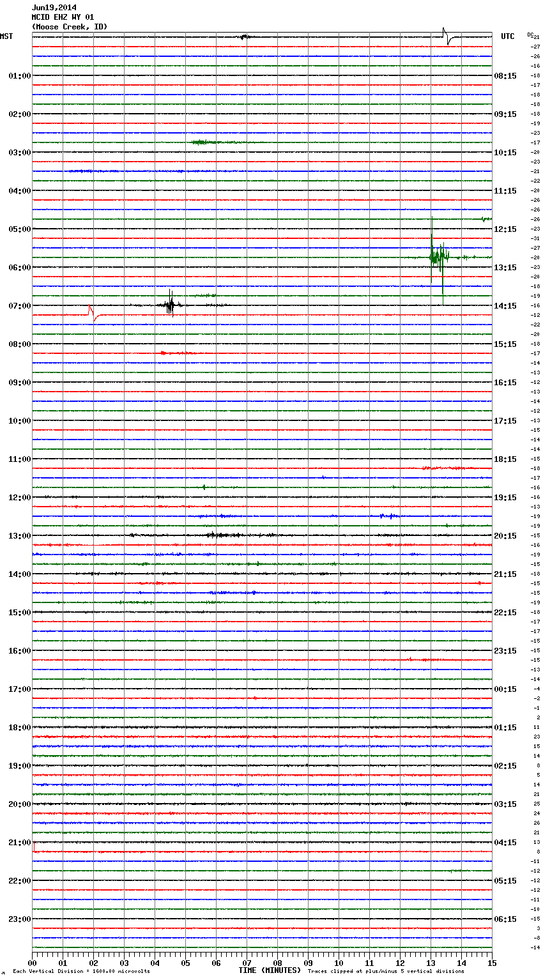This screenshot has width=543, height=980.
Task: Select the 09:15 UTC row label
Action: coord(505,114)
